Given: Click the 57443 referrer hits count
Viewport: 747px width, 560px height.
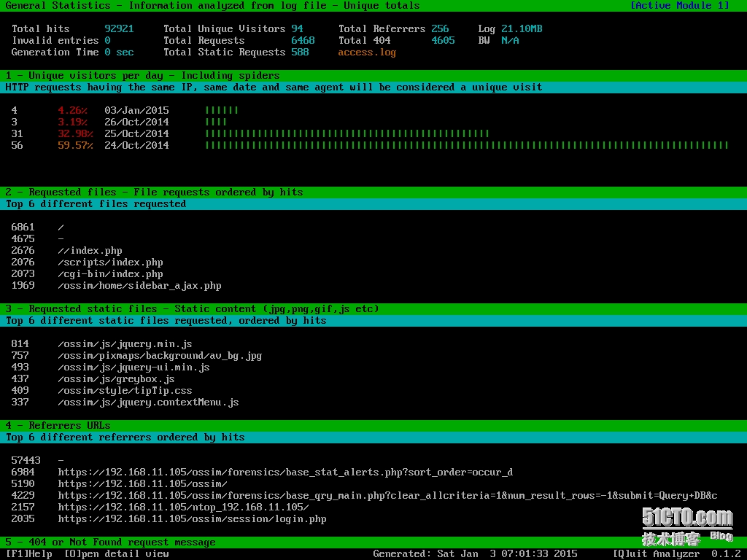Looking at the screenshot, I should [x=26, y=461].
